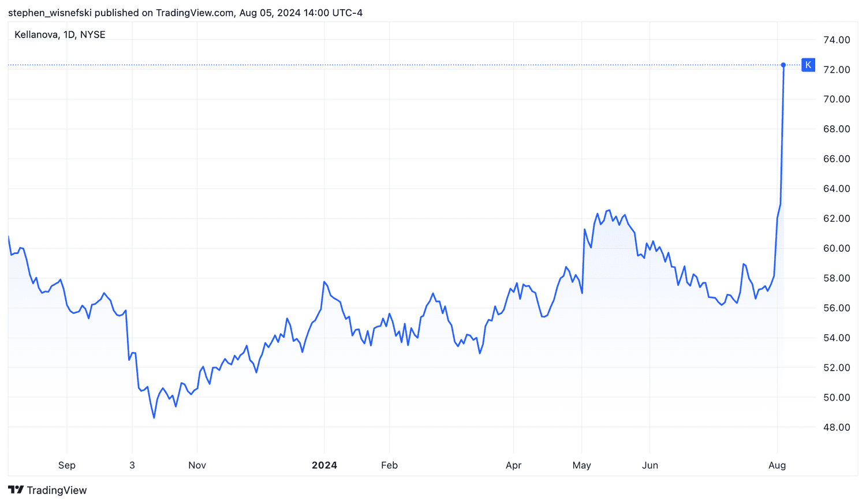Click the 56.00 price axis label
Screen dimensions: 866x504
tap(837, 308)
